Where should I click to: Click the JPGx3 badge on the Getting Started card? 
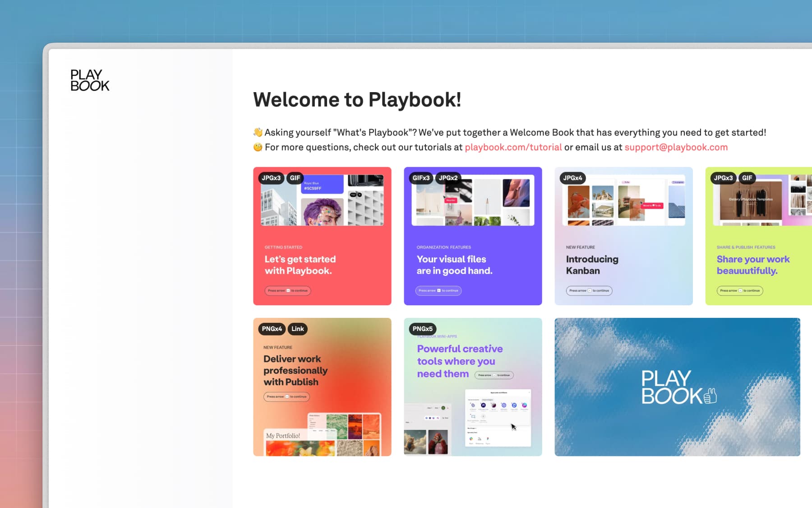tap(271, 178)
